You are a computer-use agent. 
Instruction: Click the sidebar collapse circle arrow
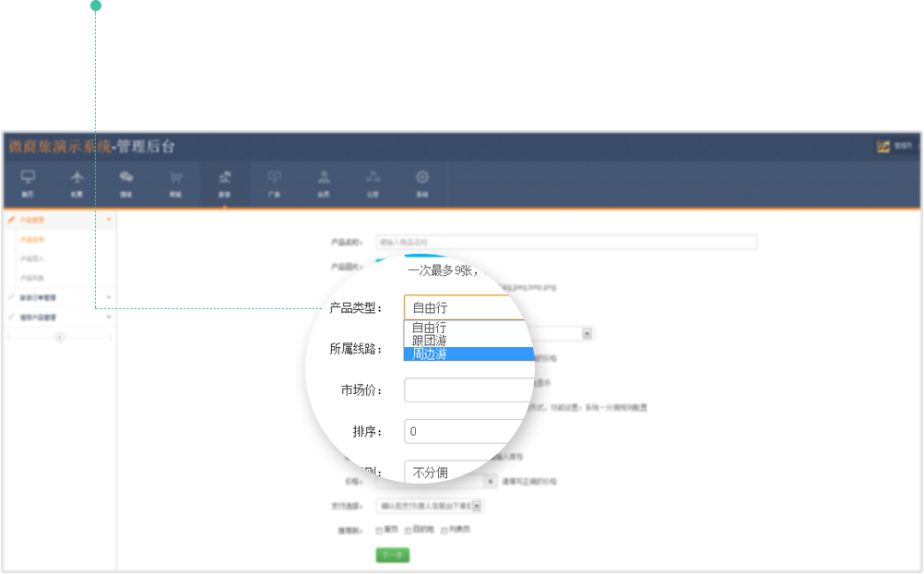pos(60,338)
